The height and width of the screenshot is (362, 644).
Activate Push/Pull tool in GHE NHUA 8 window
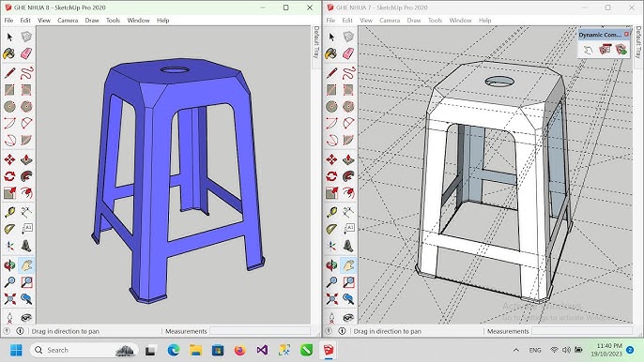coord(26,159)
